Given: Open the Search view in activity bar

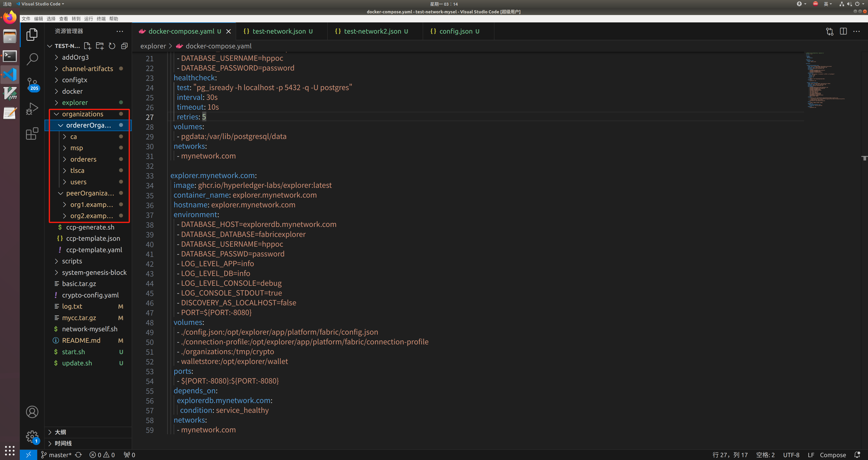Looking at the screenshot, I should (32, 59).
